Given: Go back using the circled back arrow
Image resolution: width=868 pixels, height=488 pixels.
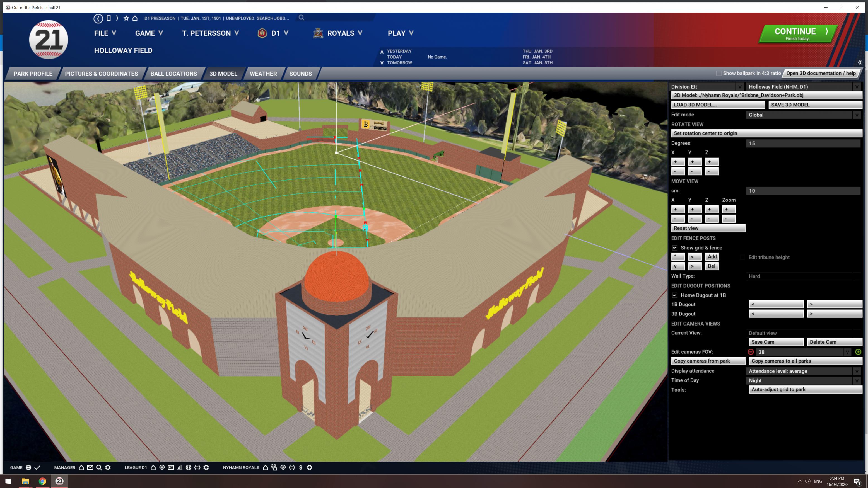Looking at the screenshot, I should tap(98, 18).
